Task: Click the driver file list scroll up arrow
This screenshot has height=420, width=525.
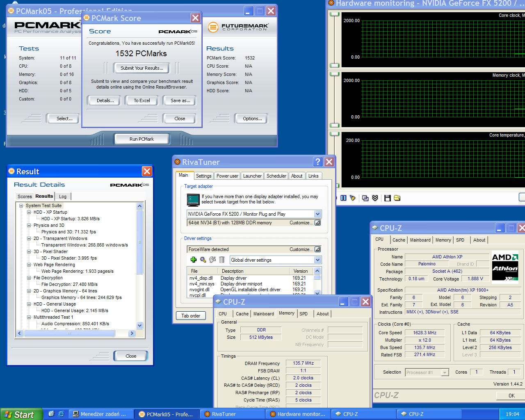Action: [x=317, y=271]
